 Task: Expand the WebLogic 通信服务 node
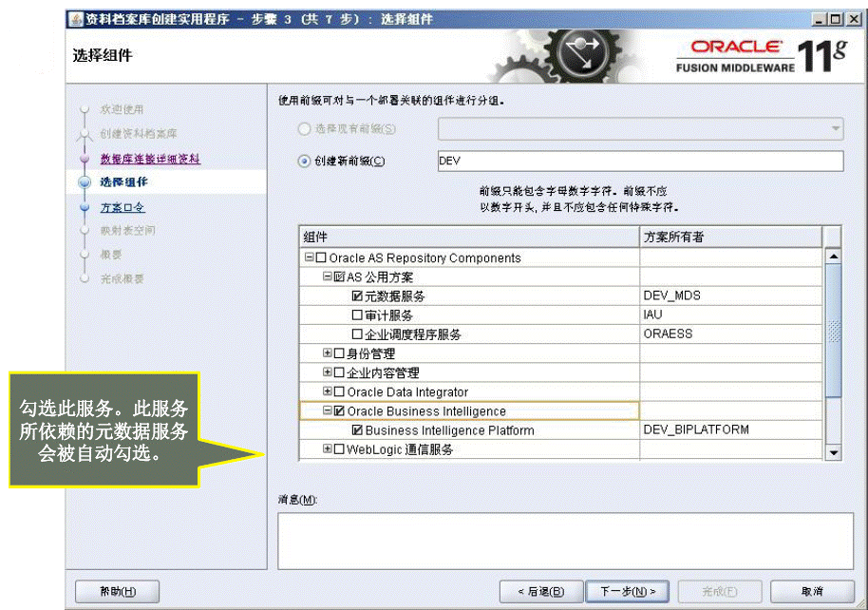point(327,448)
